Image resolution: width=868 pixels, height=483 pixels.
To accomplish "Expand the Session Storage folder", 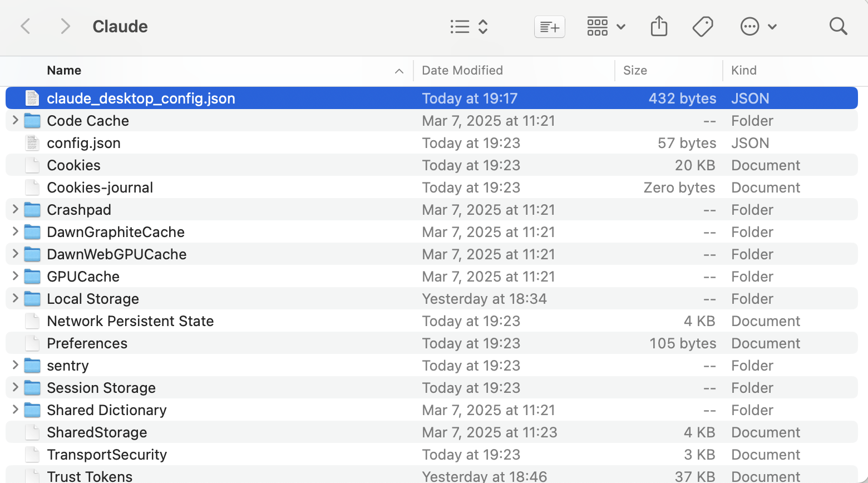I will 16,387.
